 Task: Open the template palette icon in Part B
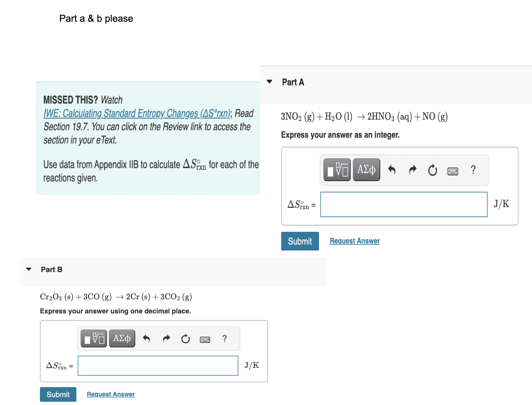tap(93, 338)
